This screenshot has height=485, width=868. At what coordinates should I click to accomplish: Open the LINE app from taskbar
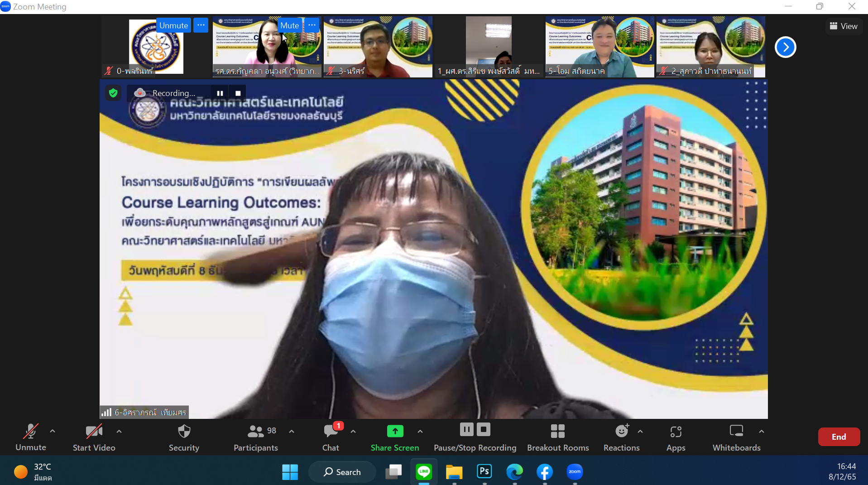click(x=424, y=472)
